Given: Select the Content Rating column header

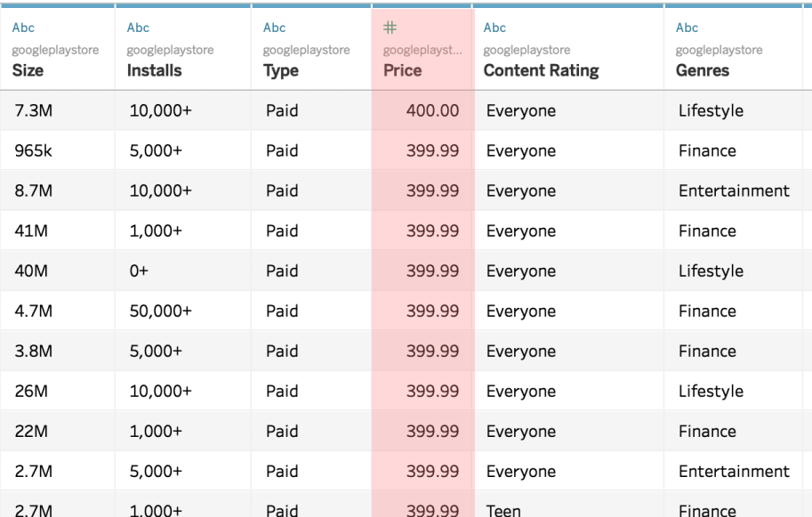Looking at the screenshot, I should (x=541, y=70).
